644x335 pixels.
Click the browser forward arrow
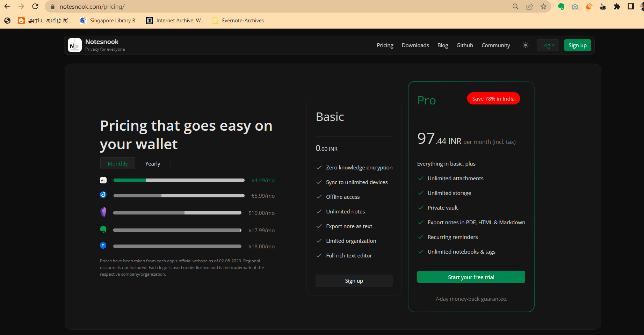pos(21,7)
